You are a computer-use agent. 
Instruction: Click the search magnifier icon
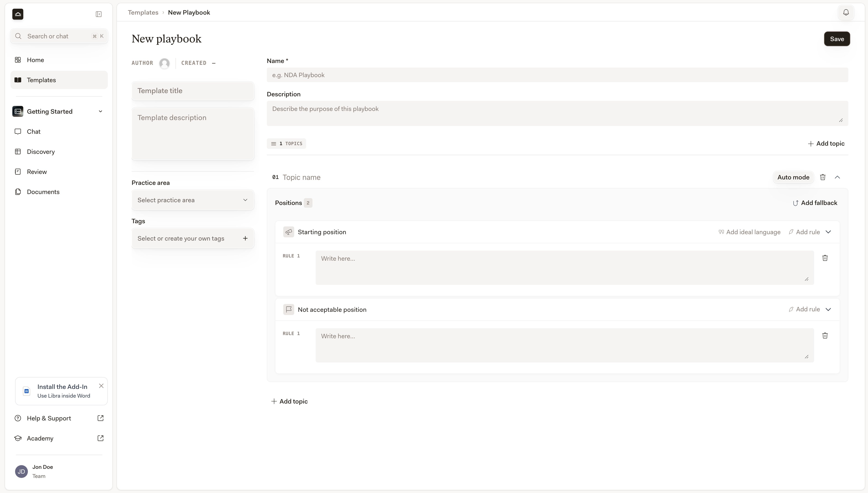coord(18,36)
